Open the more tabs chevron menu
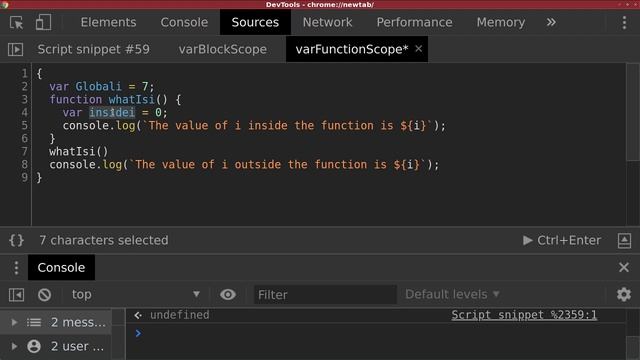This screenshot has height=360, width=640. (551, 22)
